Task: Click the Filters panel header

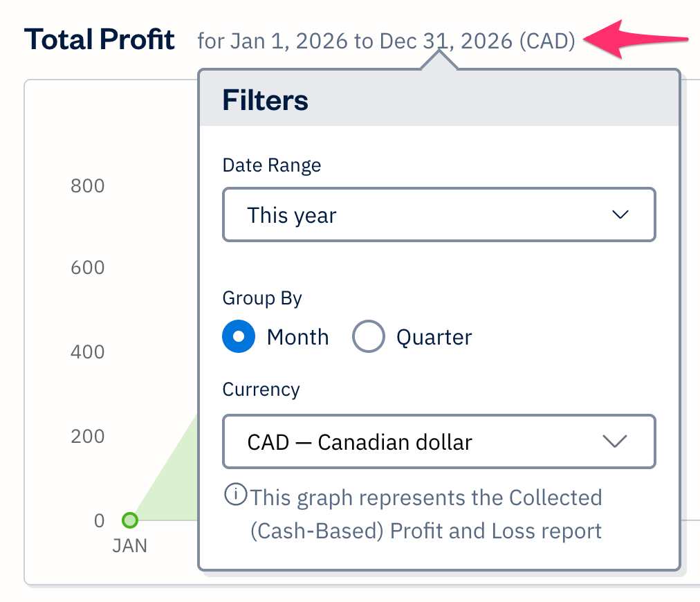Action: pyautogui.click(x=265, y=100)
